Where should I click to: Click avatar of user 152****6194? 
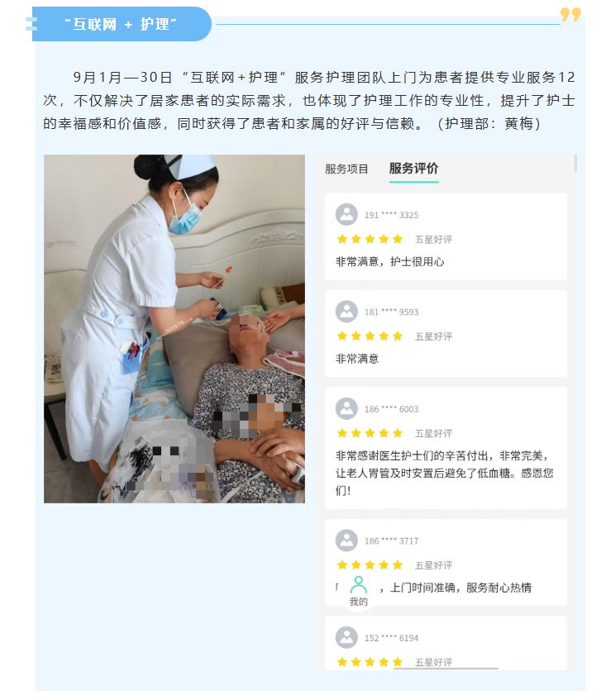point(346,637)
